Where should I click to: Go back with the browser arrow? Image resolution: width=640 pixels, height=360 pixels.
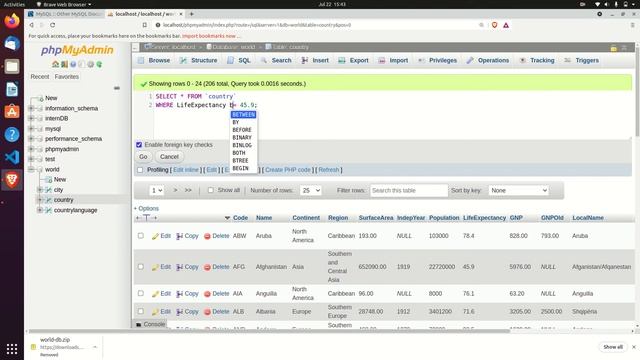[x=31, y=25]
